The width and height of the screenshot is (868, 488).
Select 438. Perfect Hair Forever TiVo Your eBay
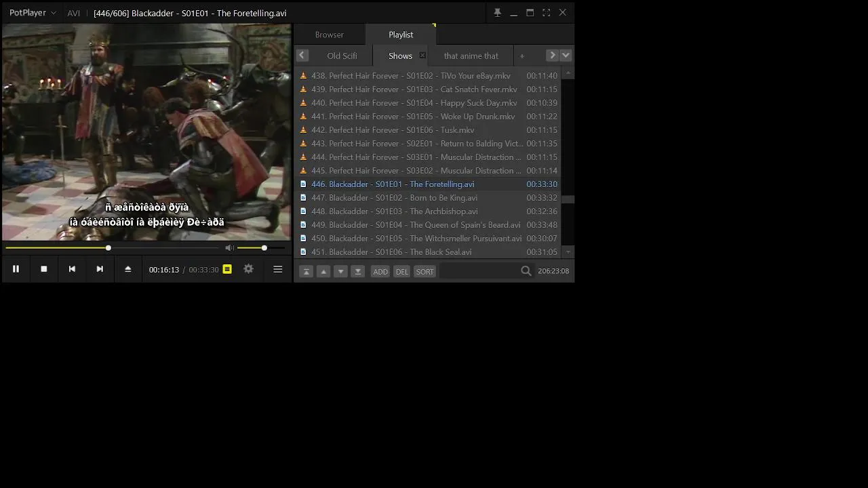point(429,76)
